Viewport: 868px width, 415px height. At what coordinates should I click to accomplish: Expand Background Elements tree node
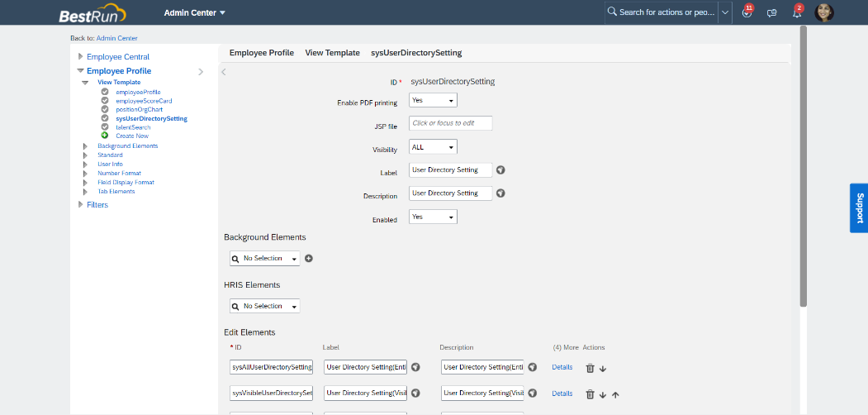(85, 146)
